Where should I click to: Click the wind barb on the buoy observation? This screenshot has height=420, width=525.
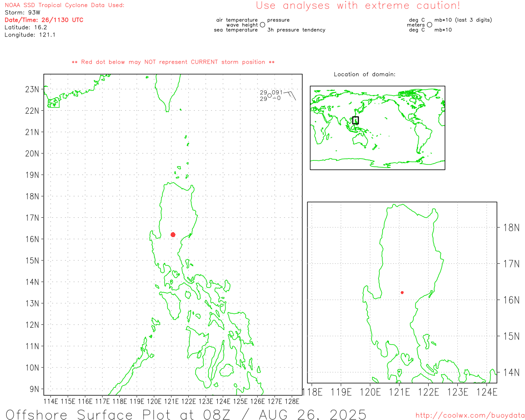(290, 96)
